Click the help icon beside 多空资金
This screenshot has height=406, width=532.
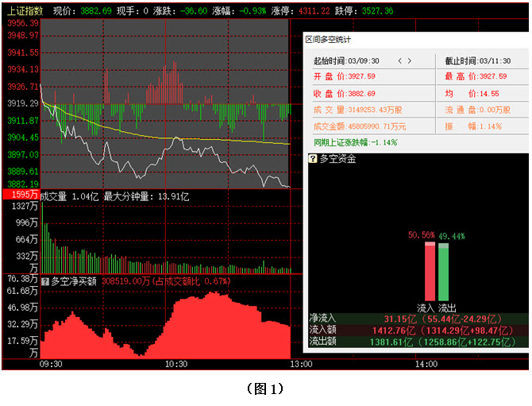click(313, 159)
